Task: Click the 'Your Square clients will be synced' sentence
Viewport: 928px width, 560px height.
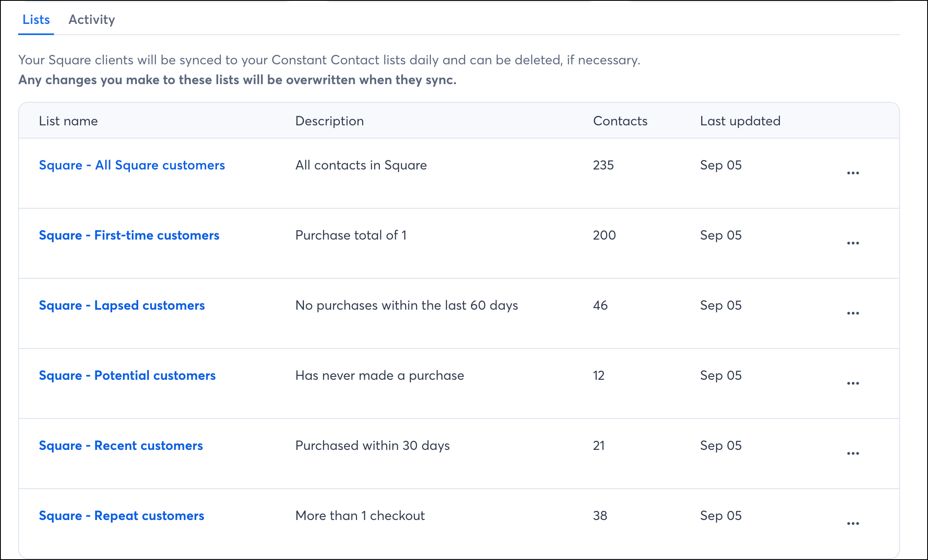Action: (x=329, y=60)
